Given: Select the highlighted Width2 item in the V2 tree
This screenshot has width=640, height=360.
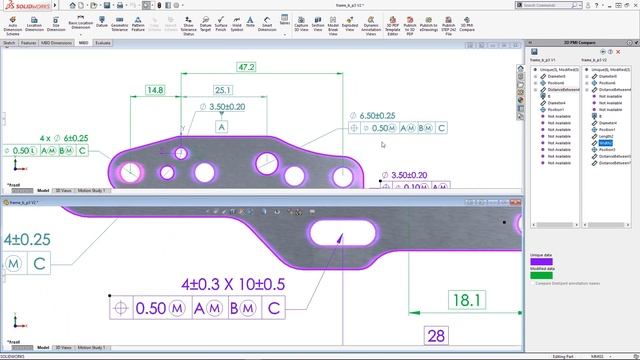Looking at the screenshot, I should (606, 143).
